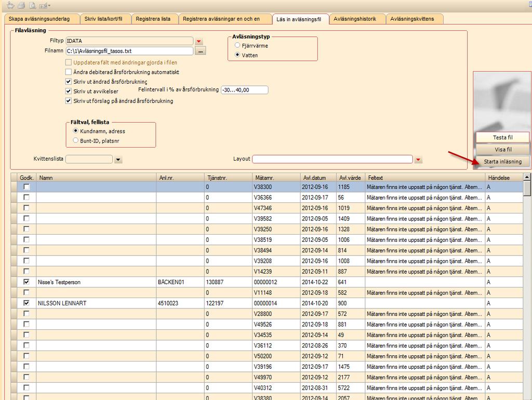The height and width of the screenshot is (400, 532).
Task: Click the Avl.värde column header
Action: pos(351,177)
